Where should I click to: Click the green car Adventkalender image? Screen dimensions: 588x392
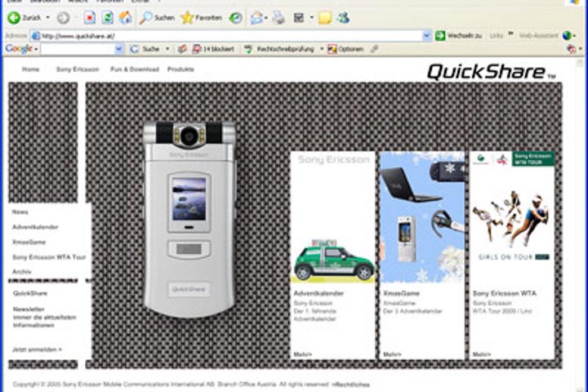coord(333,261)
